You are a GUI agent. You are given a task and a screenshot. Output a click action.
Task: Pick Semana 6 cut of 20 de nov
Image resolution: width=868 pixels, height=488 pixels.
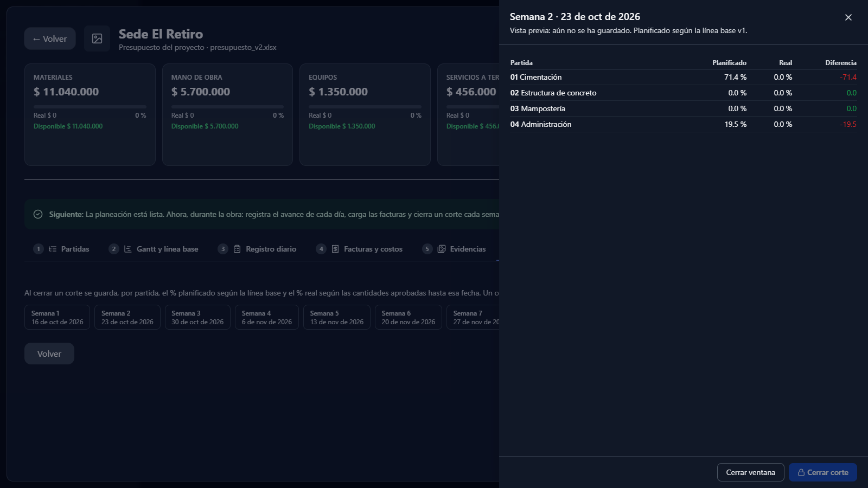(409, 317)
